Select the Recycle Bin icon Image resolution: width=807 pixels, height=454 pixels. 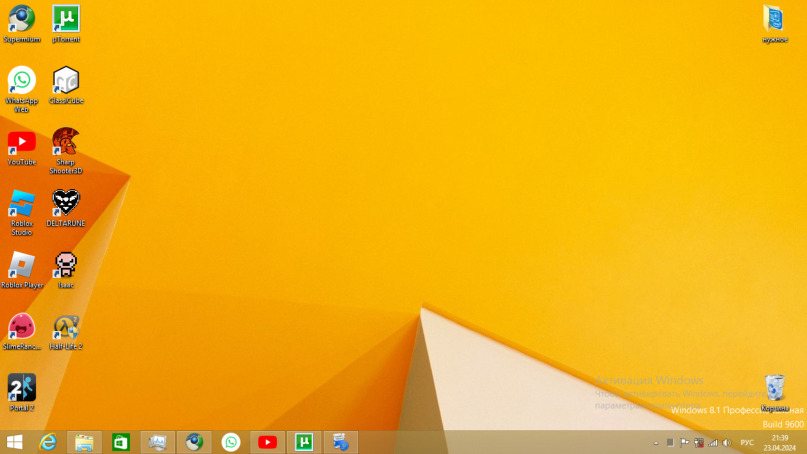point(775,393)
